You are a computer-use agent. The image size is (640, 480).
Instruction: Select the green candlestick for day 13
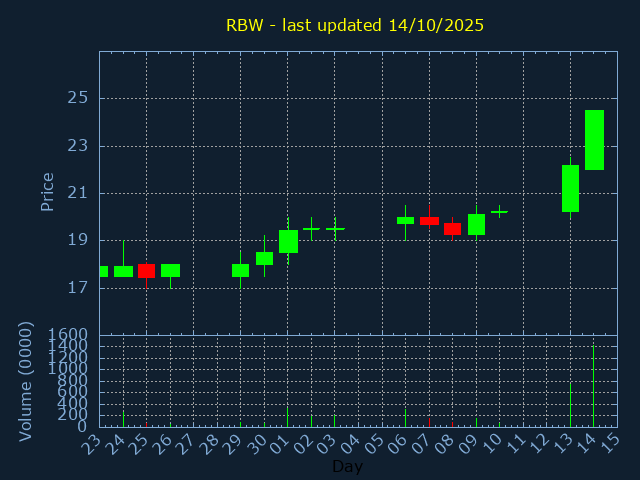click(x=570, y=188)
